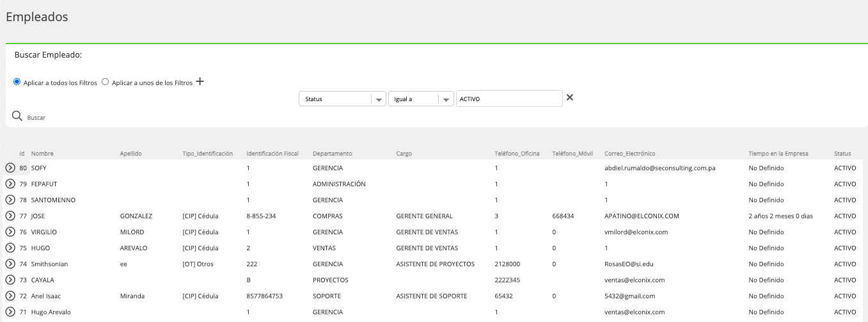This screenshot has height=322, width=868.
Task: Click the Buscar search label
Action: point(36,118)
